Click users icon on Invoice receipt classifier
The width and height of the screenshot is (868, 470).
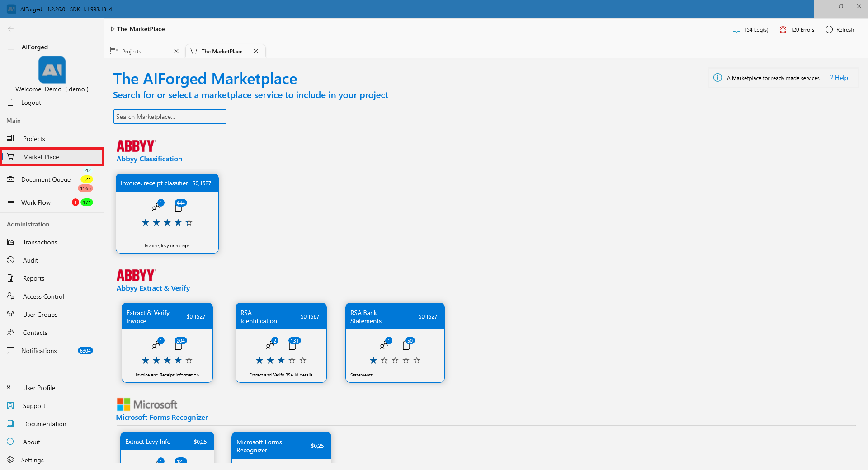(x=157, y=206)
